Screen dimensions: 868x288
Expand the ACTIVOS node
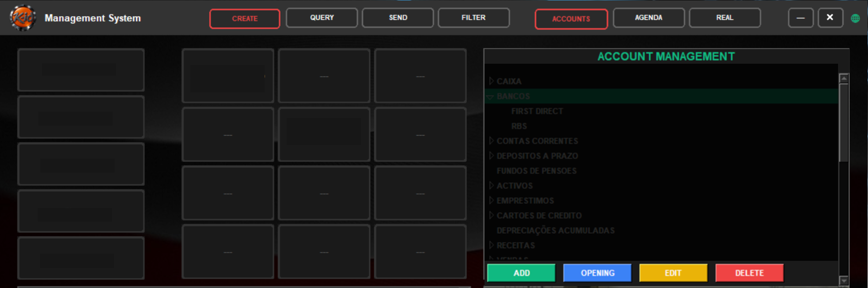(491, 186)
